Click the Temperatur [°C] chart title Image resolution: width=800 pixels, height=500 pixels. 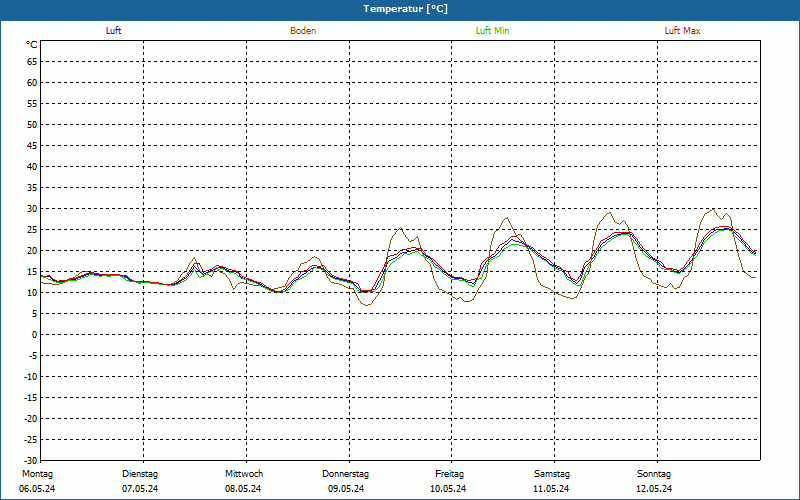pyautogui.click(x=406, y=9)
